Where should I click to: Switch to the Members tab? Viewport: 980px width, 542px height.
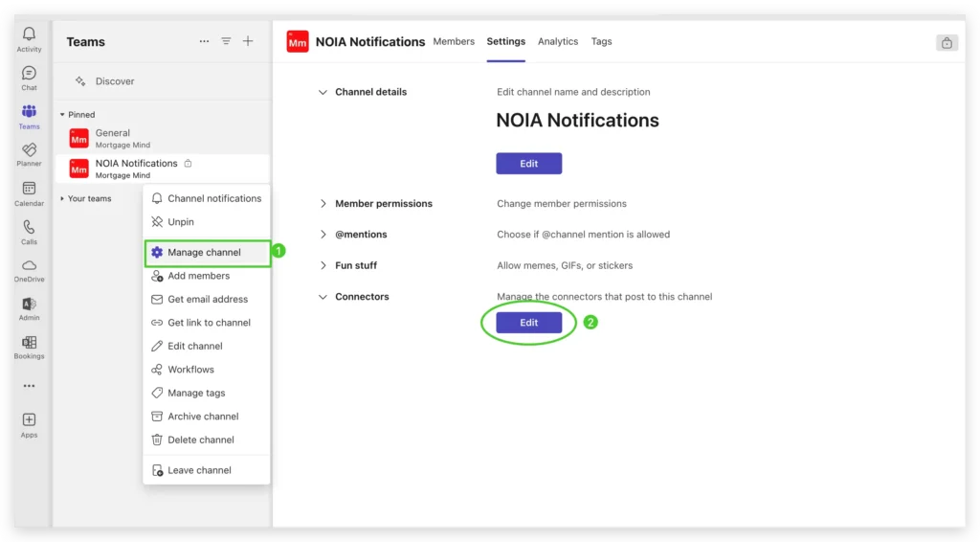click(454, 41)
